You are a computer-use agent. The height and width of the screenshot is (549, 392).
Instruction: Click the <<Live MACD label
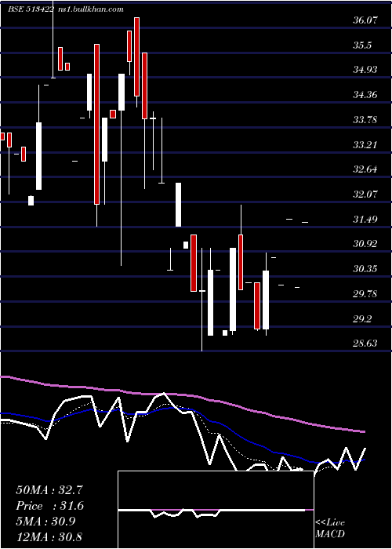click(330, 529)
